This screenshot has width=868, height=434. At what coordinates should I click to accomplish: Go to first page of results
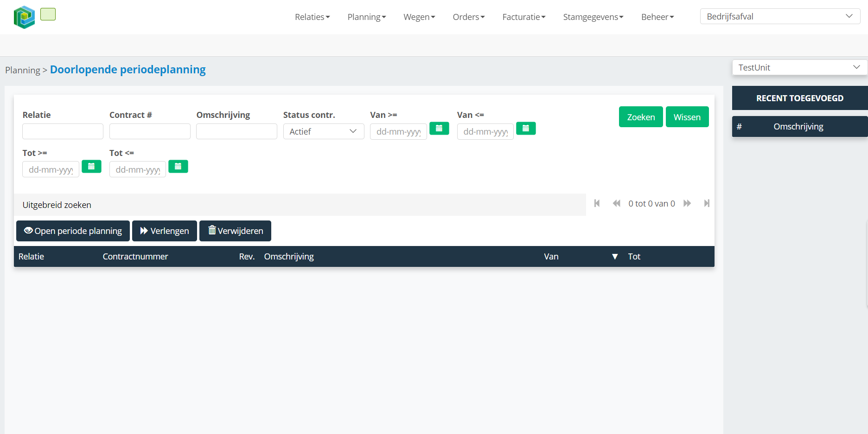597,203
